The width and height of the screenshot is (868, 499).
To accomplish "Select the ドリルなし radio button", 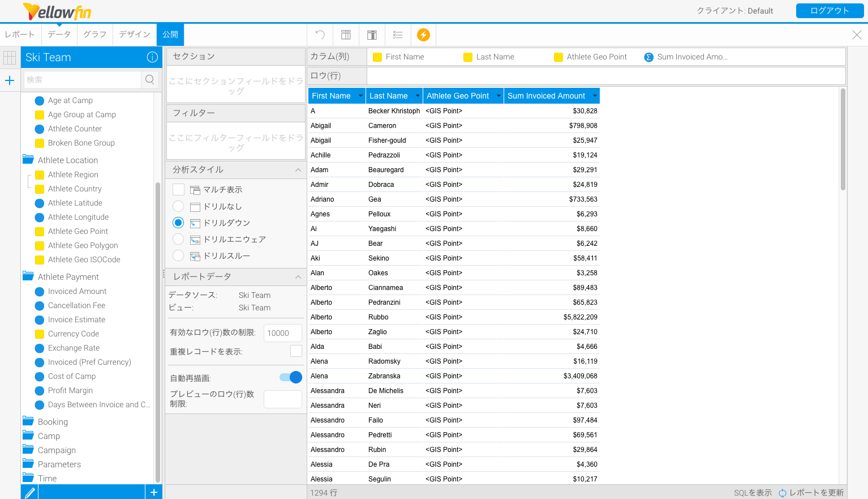I will (178, 206).
